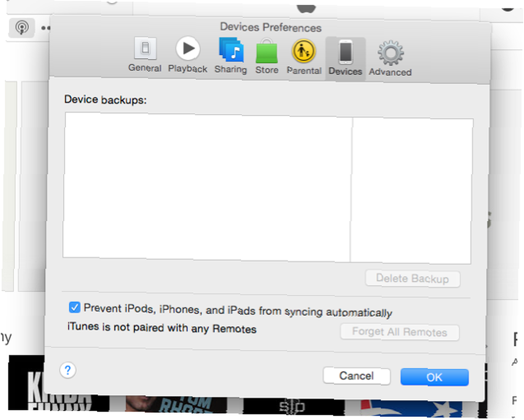Open the Advanced preferences gear pane

(x=390, y=58)
